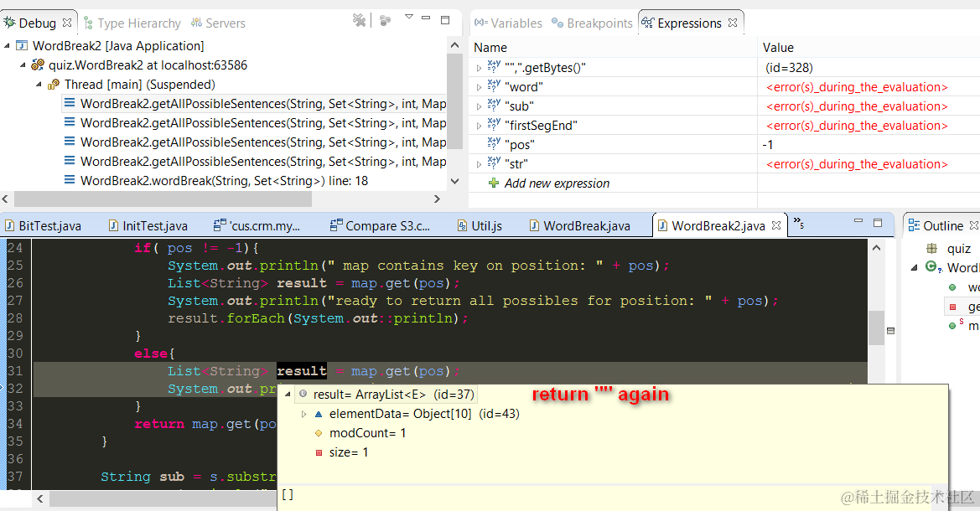
Task: Open the Debug view menu dropdown arrow
Action: coord(409,17)
